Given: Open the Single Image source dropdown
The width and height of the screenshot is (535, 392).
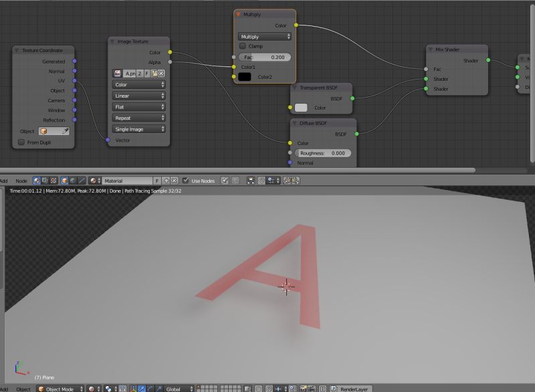Looking at the screenshot, I should pos(138,128).
